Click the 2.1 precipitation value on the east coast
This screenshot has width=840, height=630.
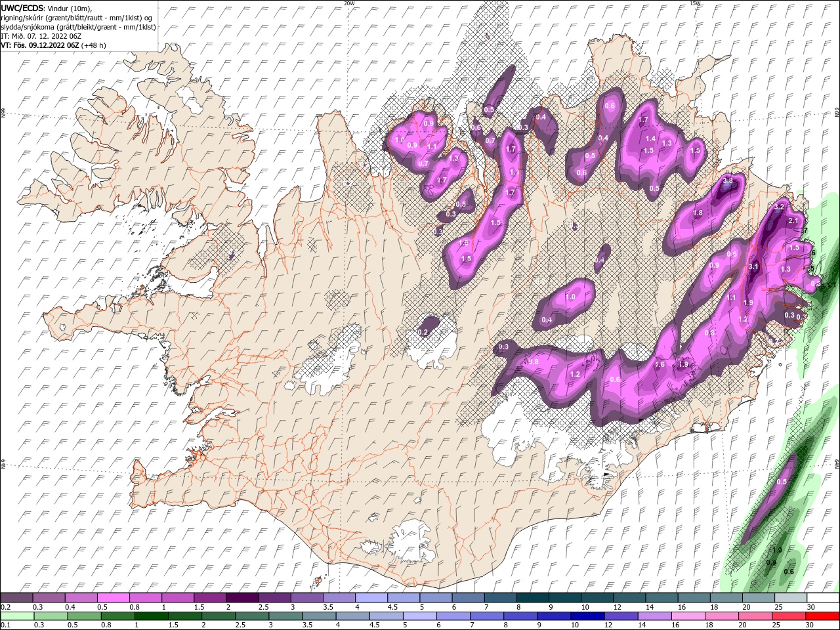(x=793, y=221)
